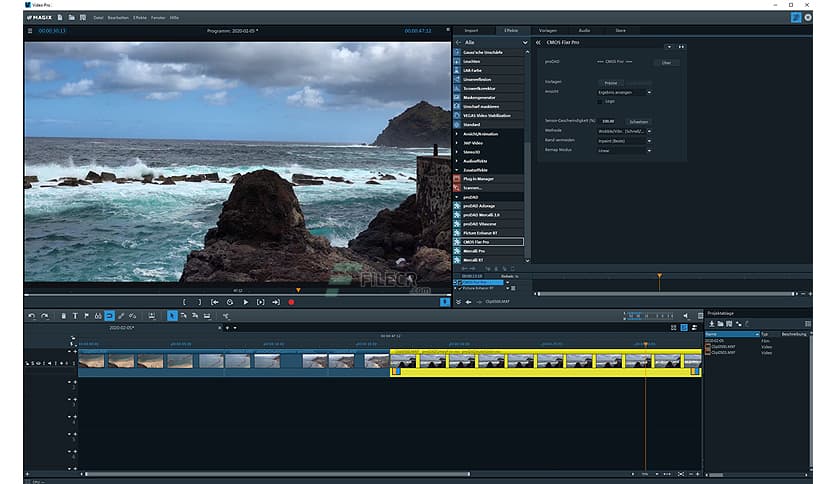Screen dimensions: 836x484
Task: Select the yellow highlighted clip on timeline
Action: [545, 362]
